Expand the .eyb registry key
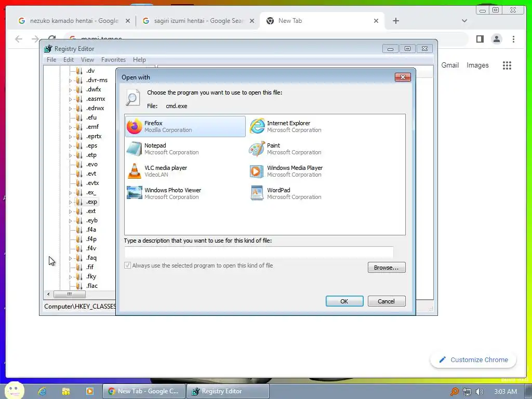 [70, 221]
